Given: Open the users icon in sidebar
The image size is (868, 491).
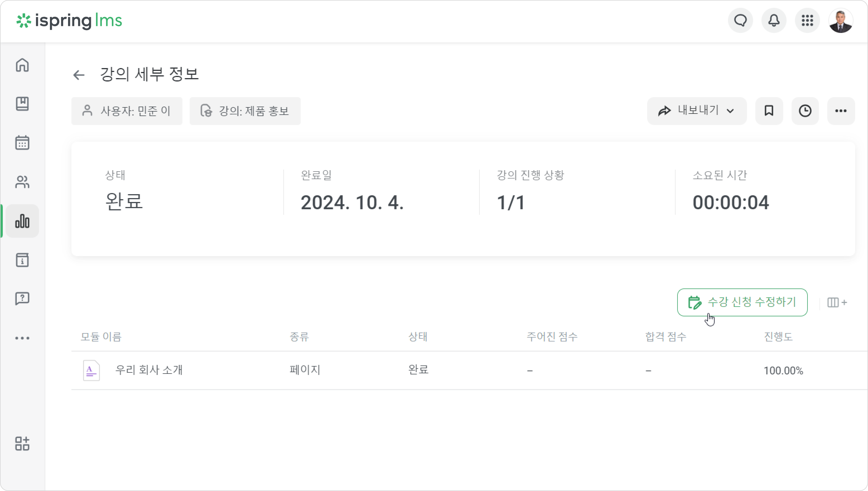Looking at the screenshot, I should tap(22, 182).
